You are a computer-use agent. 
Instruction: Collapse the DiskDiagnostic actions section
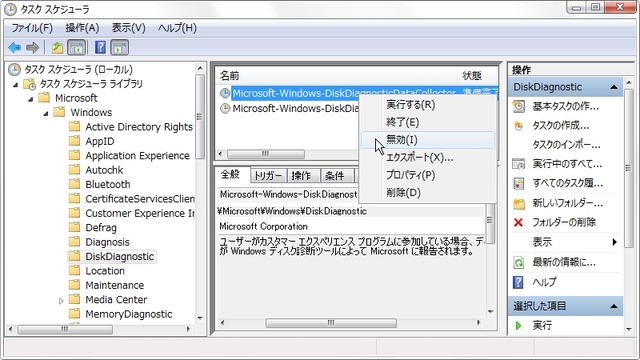(614, 87)
